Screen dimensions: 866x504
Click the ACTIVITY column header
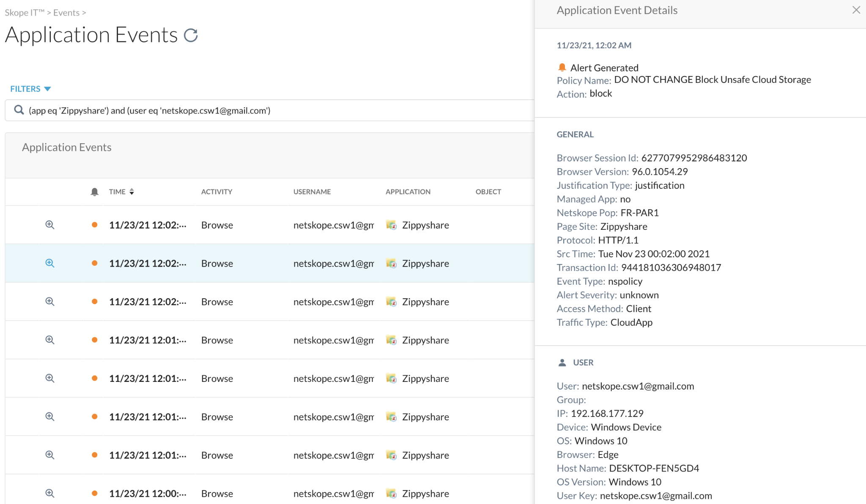tap(216, 192)
